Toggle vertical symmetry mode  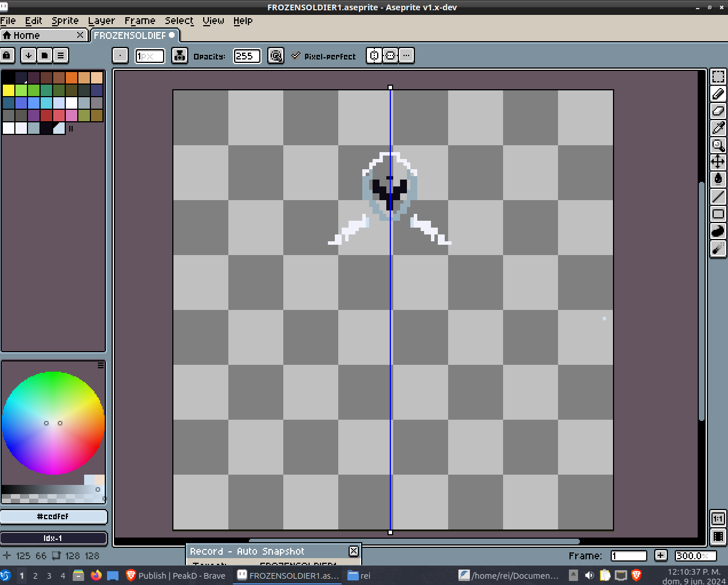(374, 55)
